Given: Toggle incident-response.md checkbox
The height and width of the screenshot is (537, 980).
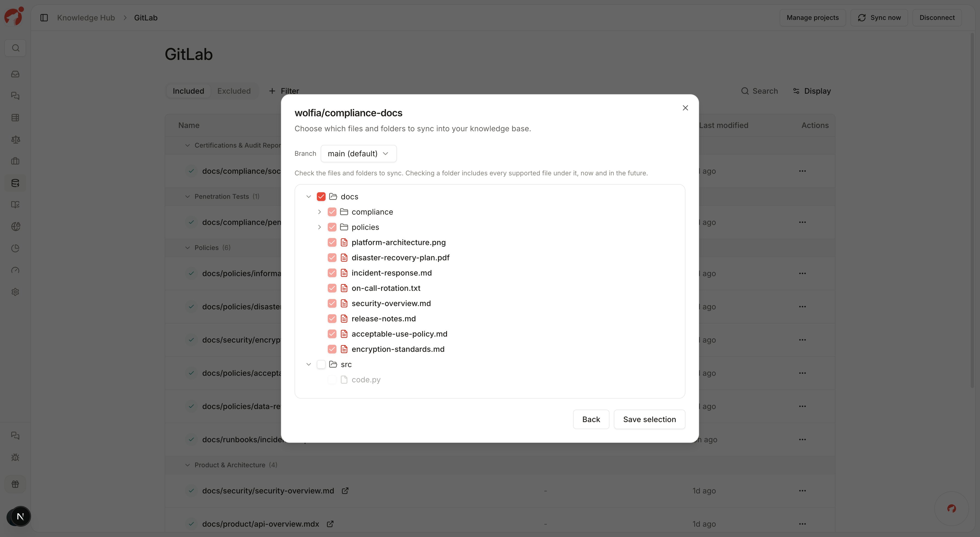Looking at the screenshot, I should (332, 273).
